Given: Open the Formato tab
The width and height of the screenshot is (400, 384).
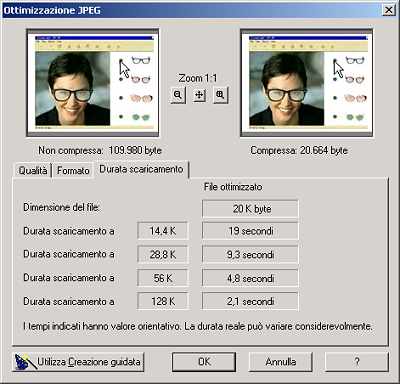Looking at the screenshot, I should (73, 170).
